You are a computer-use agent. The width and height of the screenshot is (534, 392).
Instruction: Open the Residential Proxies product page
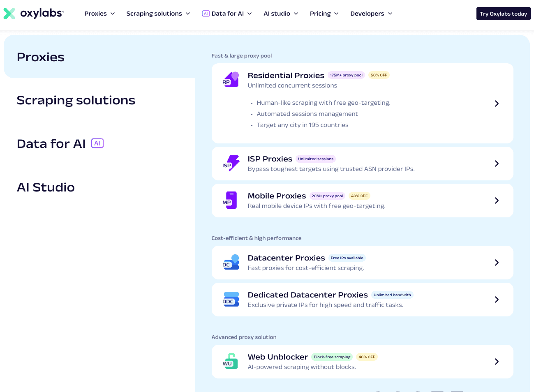coord(286,75)
